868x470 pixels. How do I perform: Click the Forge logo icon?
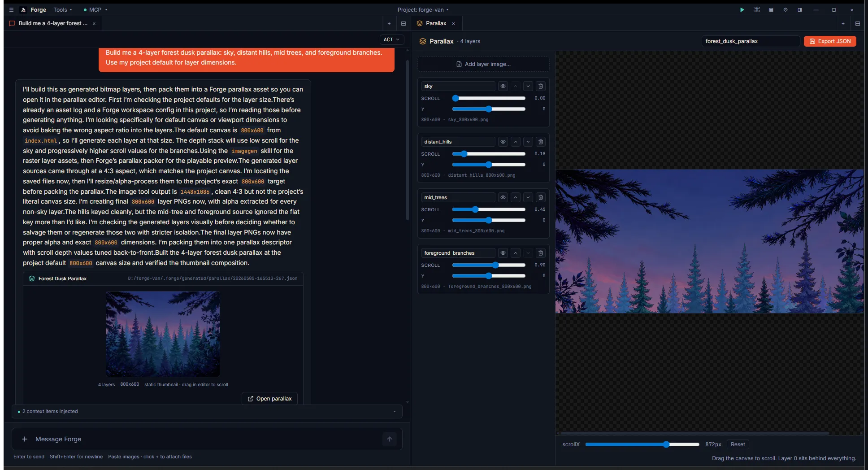coord(23,10)
